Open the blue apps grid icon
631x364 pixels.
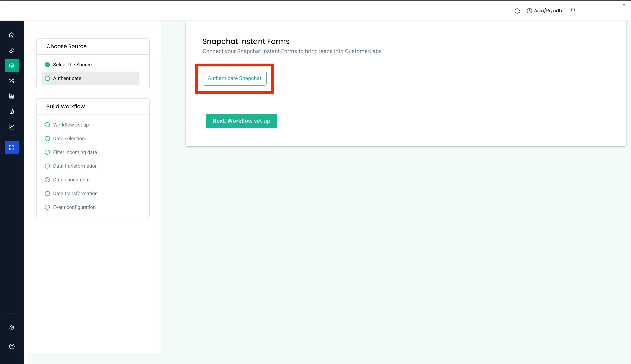pyautogui.click(x=12, y=148)
